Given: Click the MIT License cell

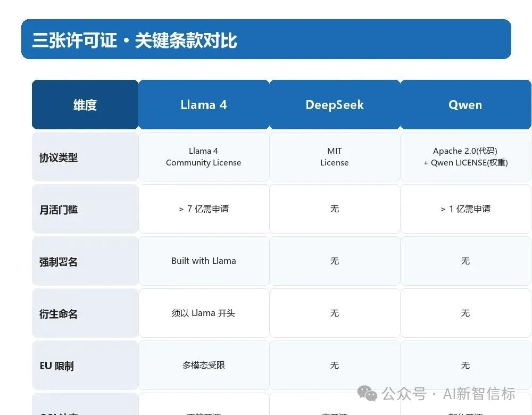Looking at the screenshot, I should (335, 157).
